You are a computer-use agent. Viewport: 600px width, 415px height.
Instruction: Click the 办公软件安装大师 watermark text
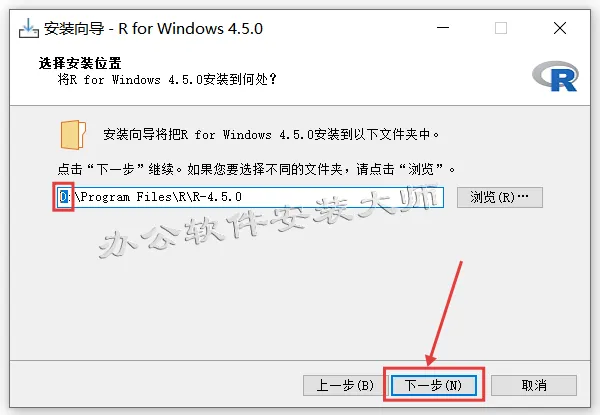[268, 220]
